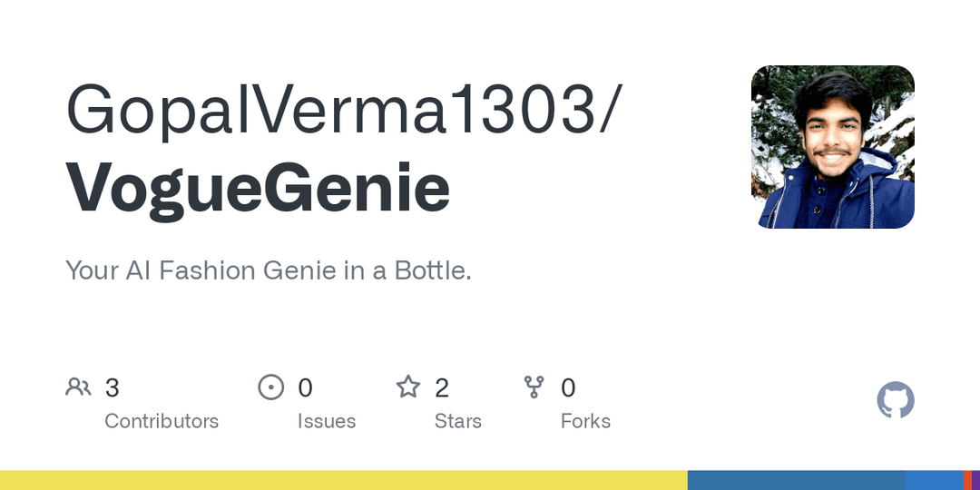Select the AI Fashion Genie description text
Image resolution: width=980 pixels, height=490 pixels.
tap(268, 270)
